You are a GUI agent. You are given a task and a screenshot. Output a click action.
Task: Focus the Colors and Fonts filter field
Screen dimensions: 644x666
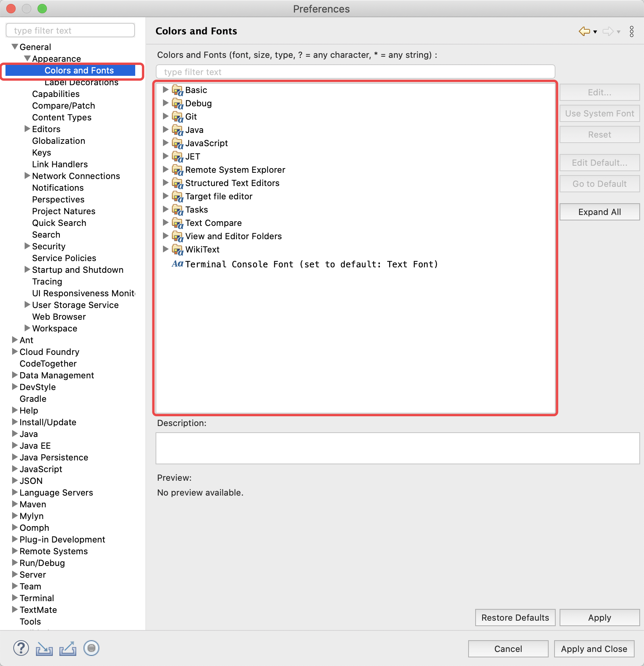coord(355,72)
